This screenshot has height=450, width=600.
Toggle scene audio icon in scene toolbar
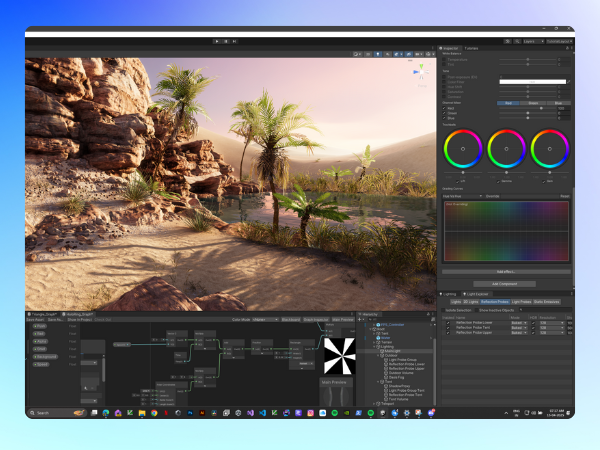(387, 54)
